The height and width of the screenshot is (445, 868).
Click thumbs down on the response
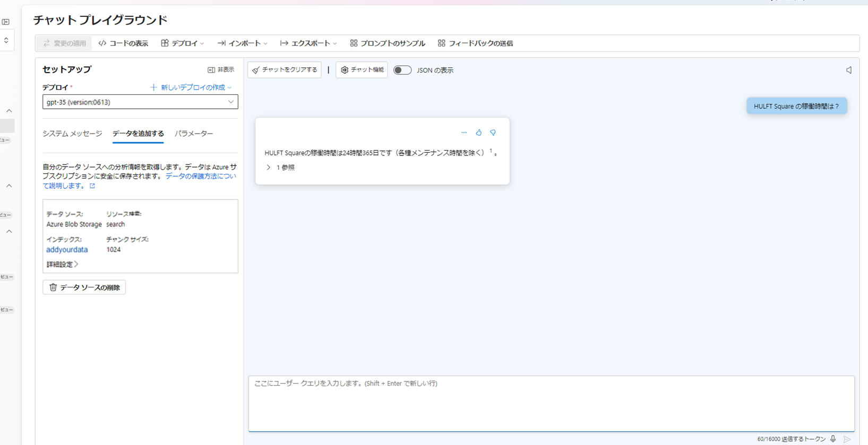[493, 133]
